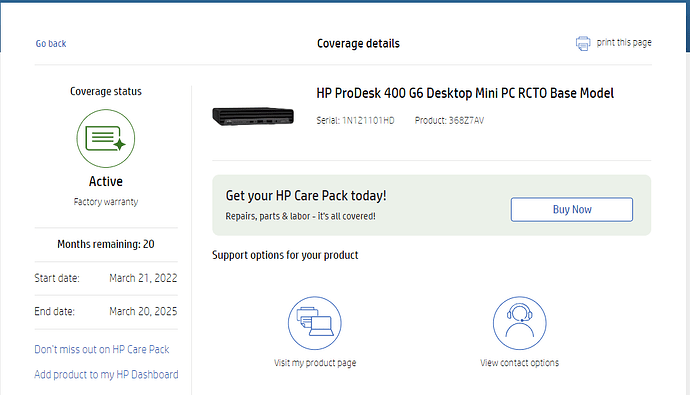The image size is (690, 395).
Task: Click the Active coverage status icon
Action: point(106,139)
